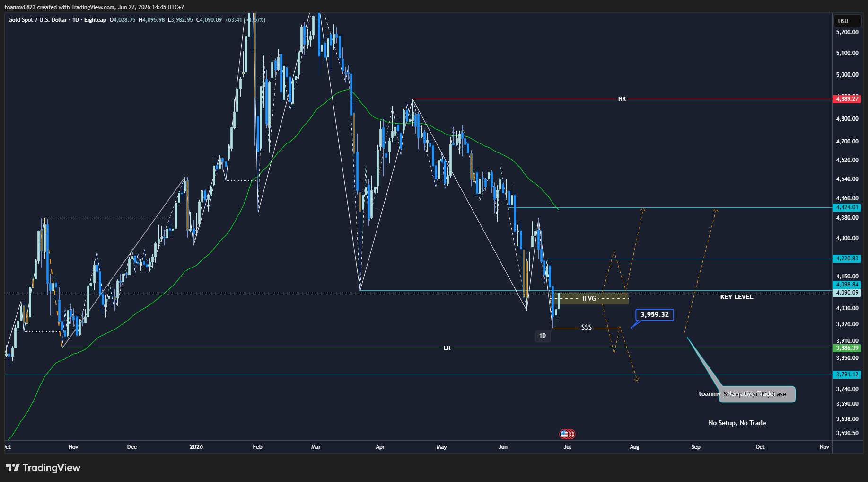Click the LR horizontal line label
The width and height of the screenshot is (868, 482).
tap(447, 348)
